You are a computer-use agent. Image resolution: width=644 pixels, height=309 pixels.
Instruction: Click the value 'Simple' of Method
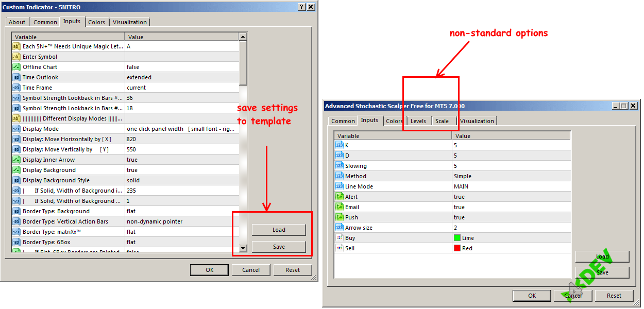[463, 176]
